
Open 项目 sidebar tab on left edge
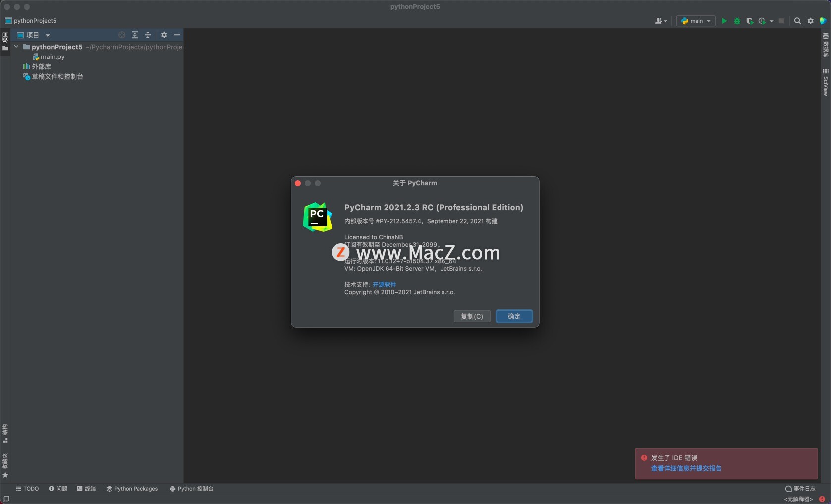tap(5, 41)
